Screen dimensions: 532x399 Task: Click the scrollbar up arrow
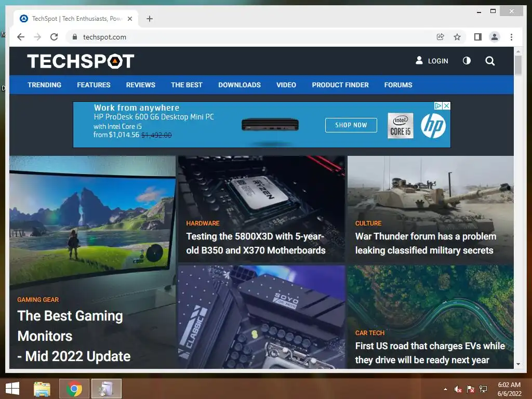(518, 51)
